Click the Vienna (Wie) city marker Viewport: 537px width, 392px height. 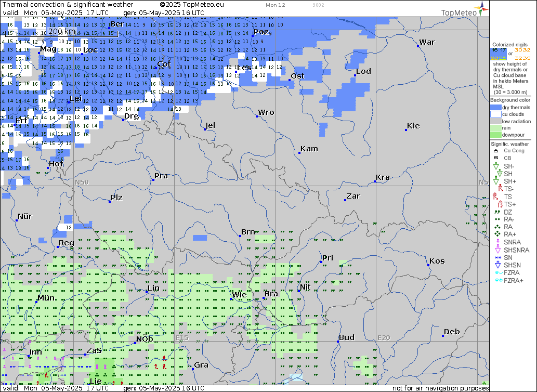point(231,299)
